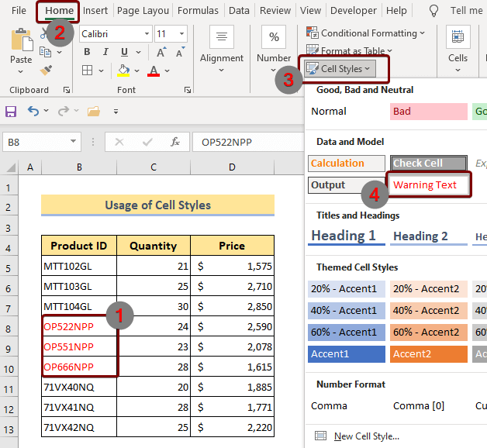
Task: Apply yellow fill color bucket
Action: click(x=123, y=71)
